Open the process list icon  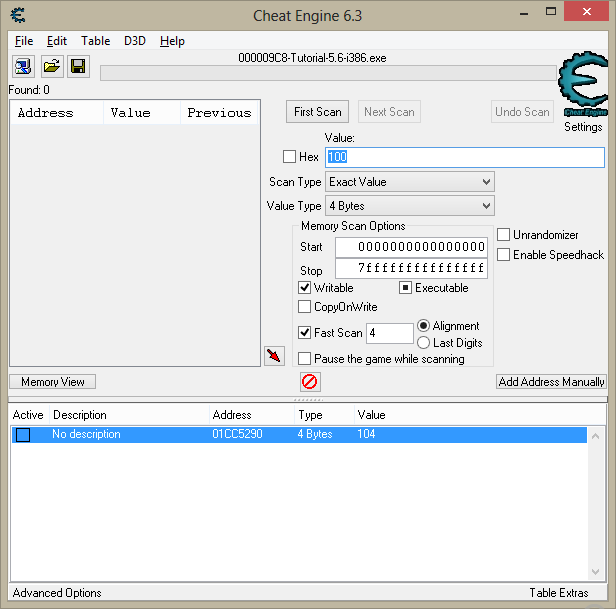tap(23, 66)
